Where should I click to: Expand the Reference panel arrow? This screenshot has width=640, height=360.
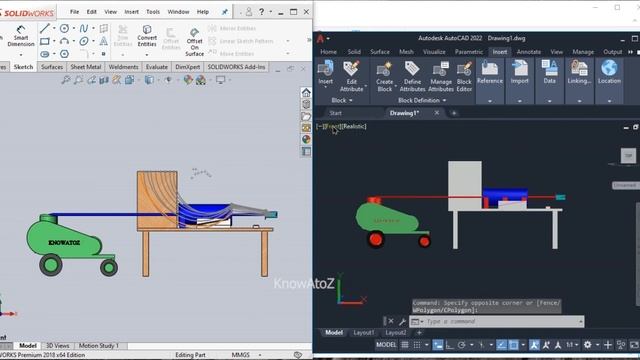click(490, 100)
